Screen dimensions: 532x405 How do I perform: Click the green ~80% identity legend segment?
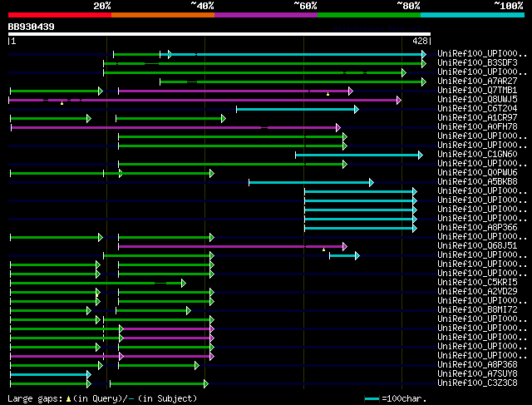point(369,15)
